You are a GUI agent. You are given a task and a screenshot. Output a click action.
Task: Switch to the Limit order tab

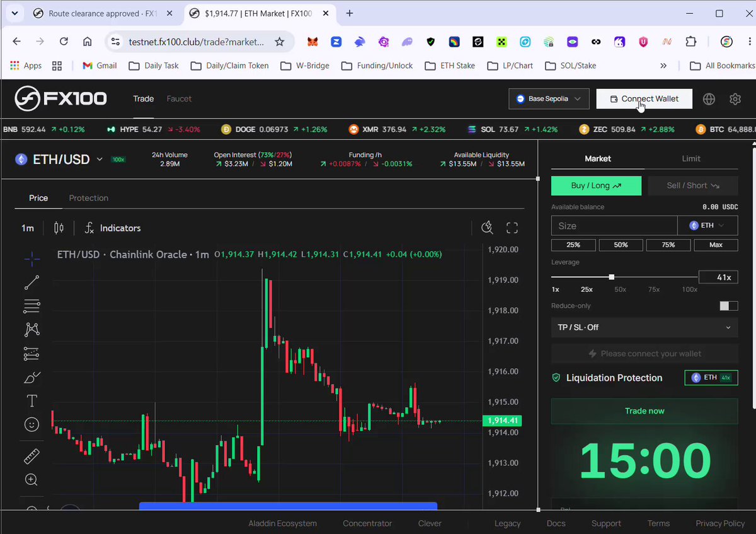click(691, 158)
